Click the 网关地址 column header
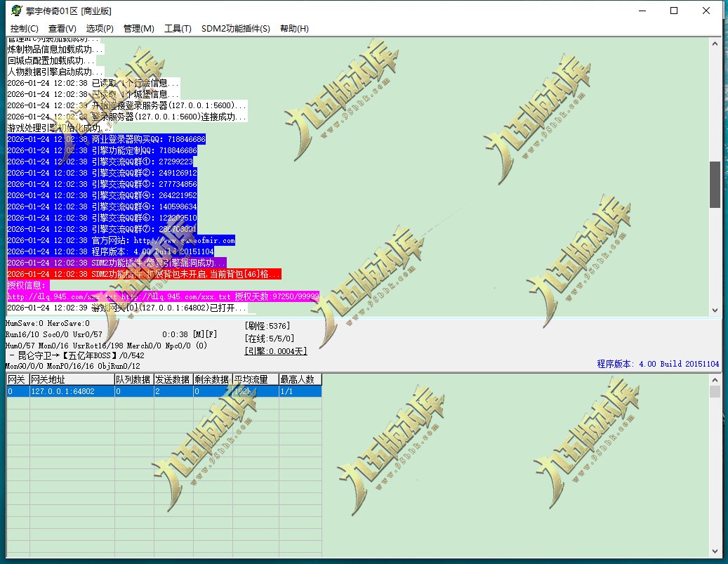This screenshot has width=728, height=564. click(72, 379)
